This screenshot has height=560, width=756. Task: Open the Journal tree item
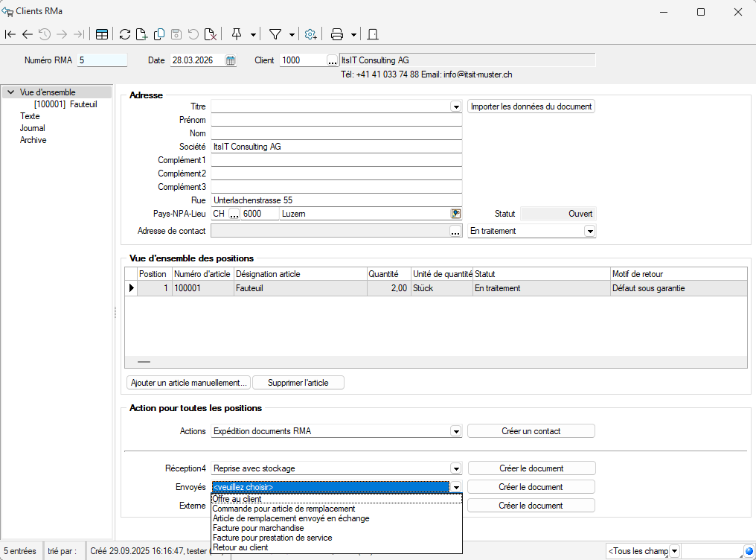[32, 128]
